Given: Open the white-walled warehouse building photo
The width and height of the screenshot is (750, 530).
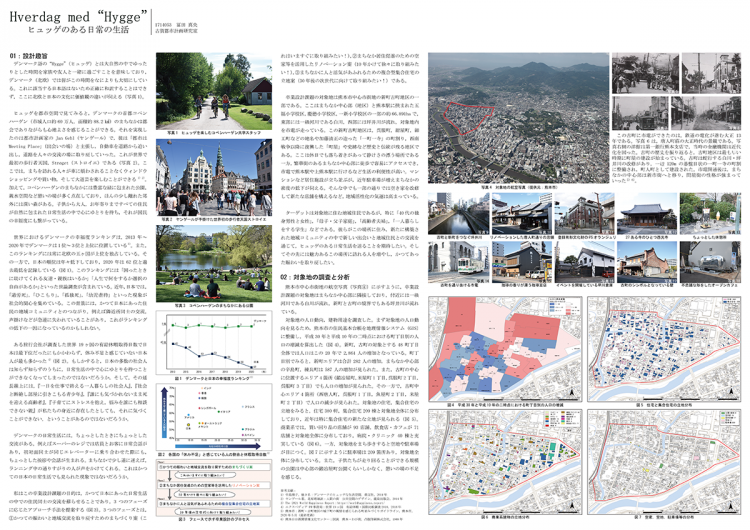Looking at the screenshot, I should 585,262.
